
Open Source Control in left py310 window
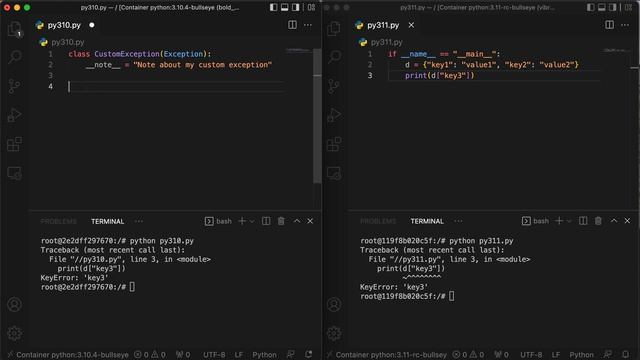[14, 86]
